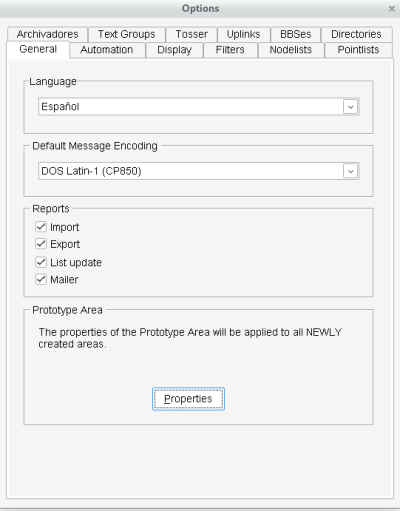Open the Archivadores tab
Screen dimensions: 400x511
click(47, 34)
